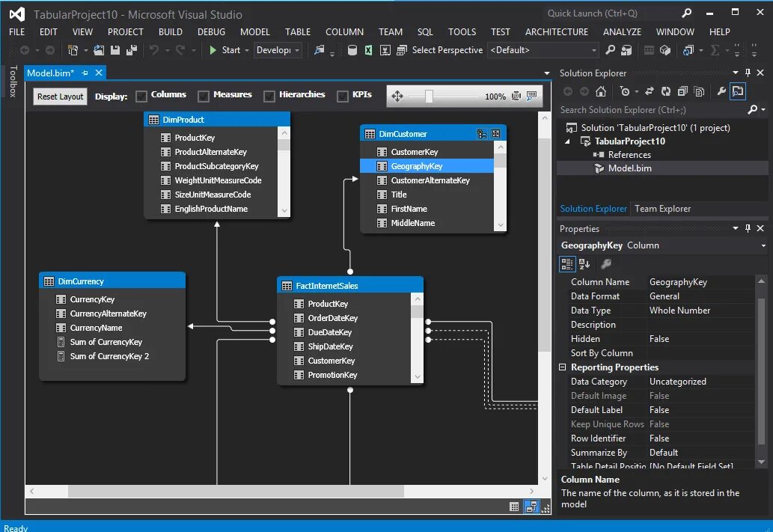
Task: Switch to the Team Explorer tab
Action: pos(662,209)
